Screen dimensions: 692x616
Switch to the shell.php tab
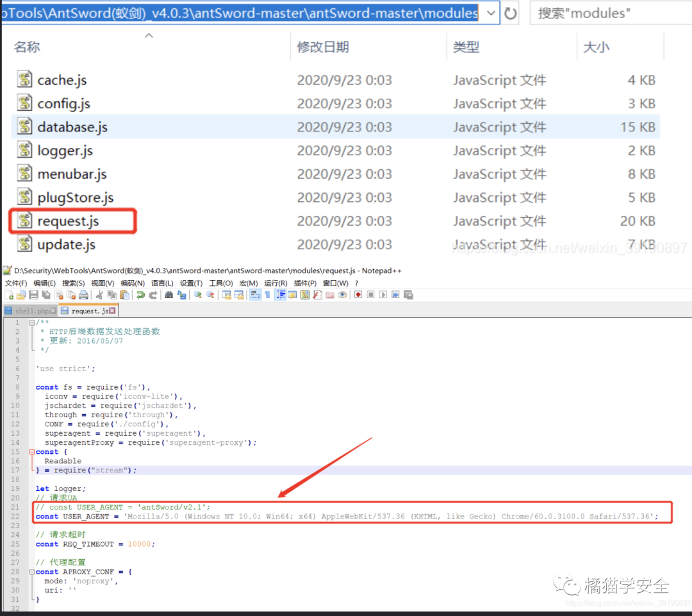[31, 311]
